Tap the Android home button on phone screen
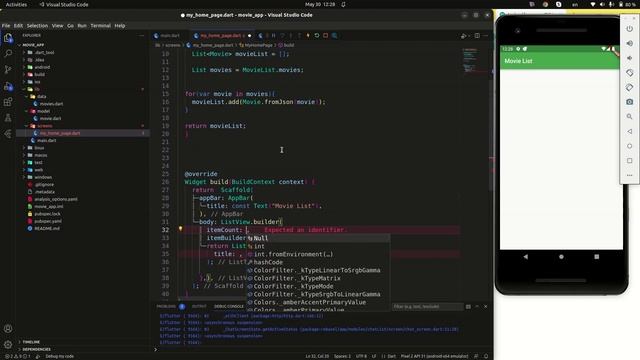The width and height of the screenshot is (640, 360). 561,257
